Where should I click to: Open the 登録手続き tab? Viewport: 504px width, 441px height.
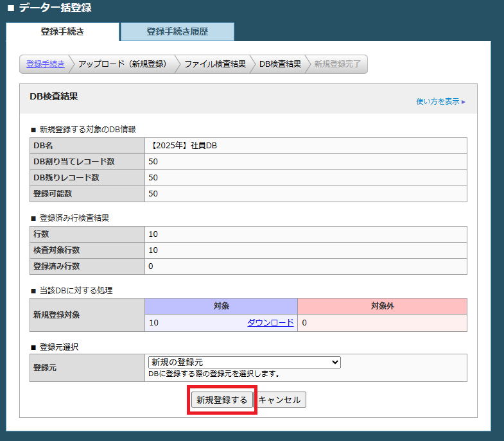63,31
